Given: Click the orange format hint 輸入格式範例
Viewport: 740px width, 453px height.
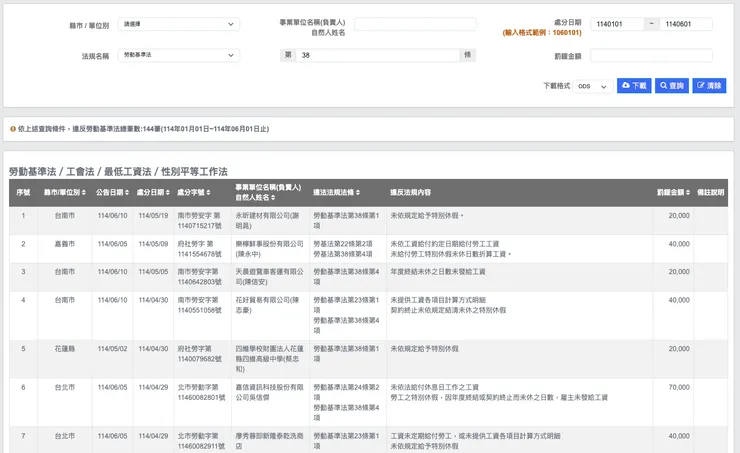Looking at the screenshot, I should pyautogui.click(x=542, y=33).
